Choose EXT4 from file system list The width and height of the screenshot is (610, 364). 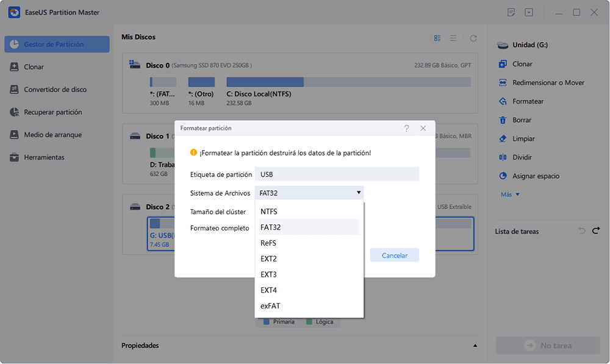pos(309,290)
